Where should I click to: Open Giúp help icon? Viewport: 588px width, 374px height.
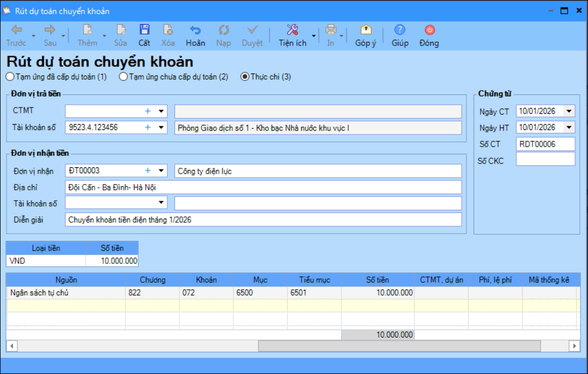pyautogui.click(x=400, y=30)
